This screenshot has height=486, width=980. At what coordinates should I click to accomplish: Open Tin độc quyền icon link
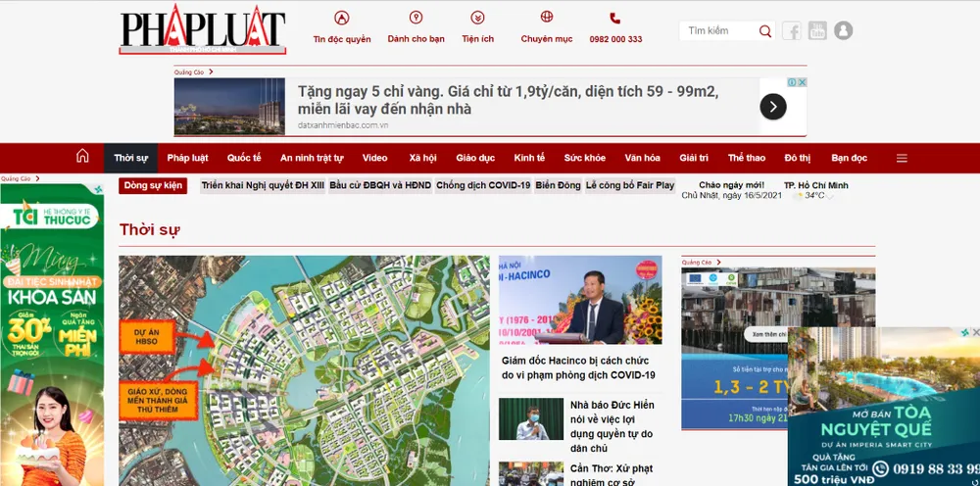click(342, 18)
